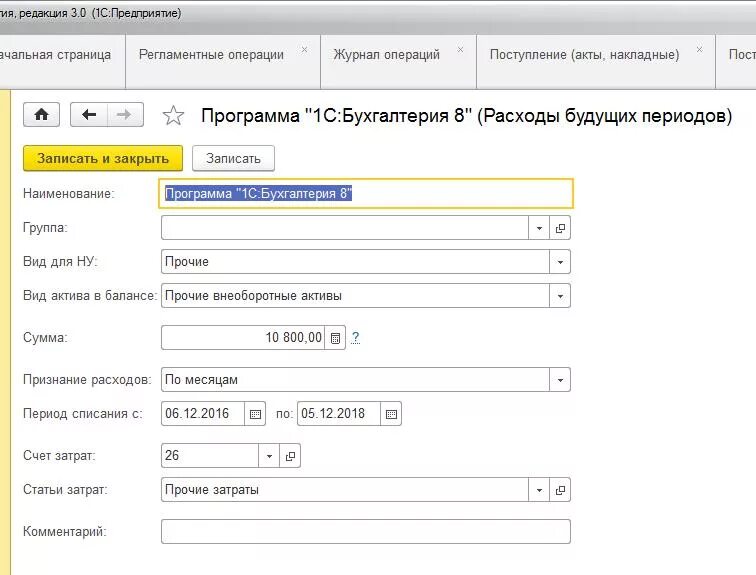Open calculator for the Сумма field
Viewport: 756px width, 575px height.
point(335,338)
